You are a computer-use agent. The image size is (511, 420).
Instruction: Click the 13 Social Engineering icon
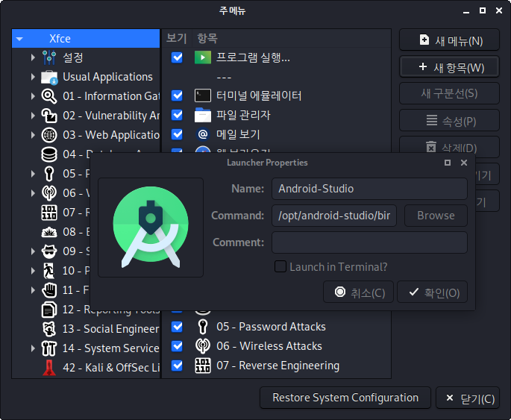pyautogui.click(x=49, y=329)
